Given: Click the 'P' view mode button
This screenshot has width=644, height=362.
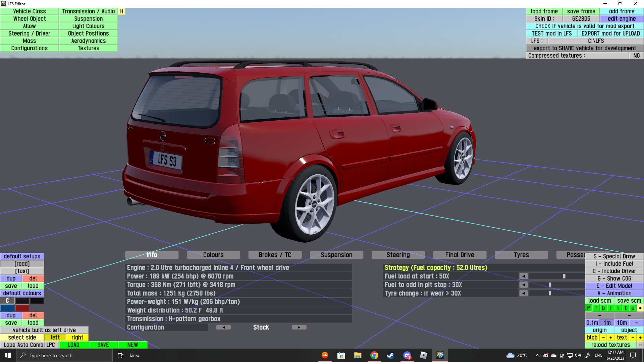Looking at the screenshot, I should click(x=589, y=308).
